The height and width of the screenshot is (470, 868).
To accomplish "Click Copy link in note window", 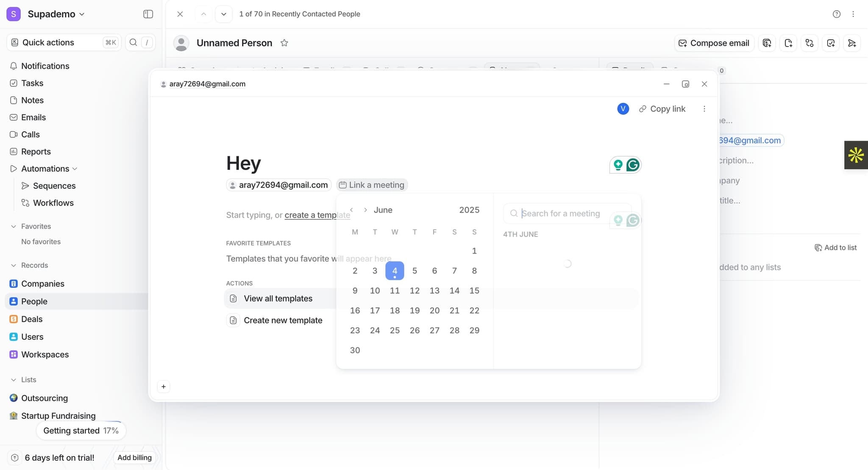I will [662, 109].
